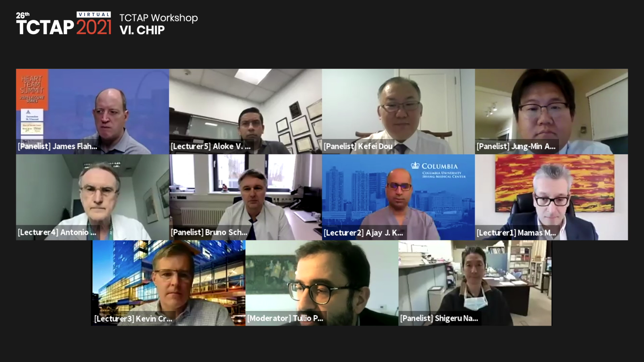The image size is (644, 362).
Task: Select James Flah... panelist video tile
Action: coord(93,112)
